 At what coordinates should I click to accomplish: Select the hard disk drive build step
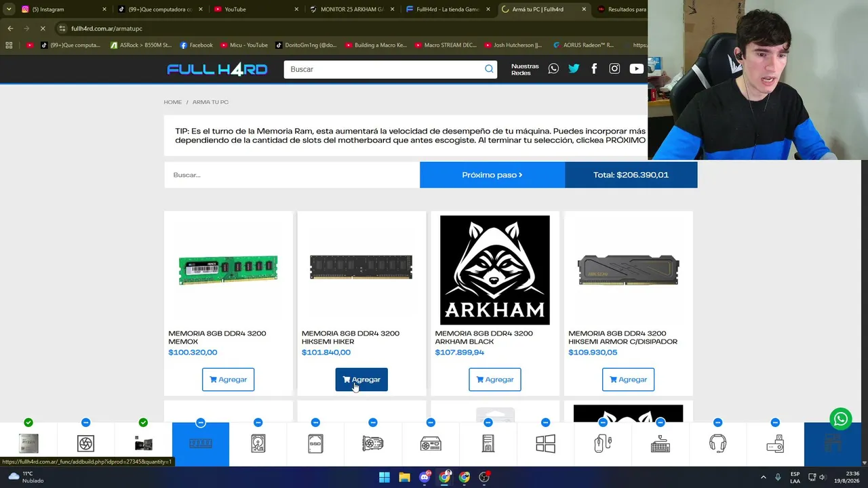(x=258, y=444)
